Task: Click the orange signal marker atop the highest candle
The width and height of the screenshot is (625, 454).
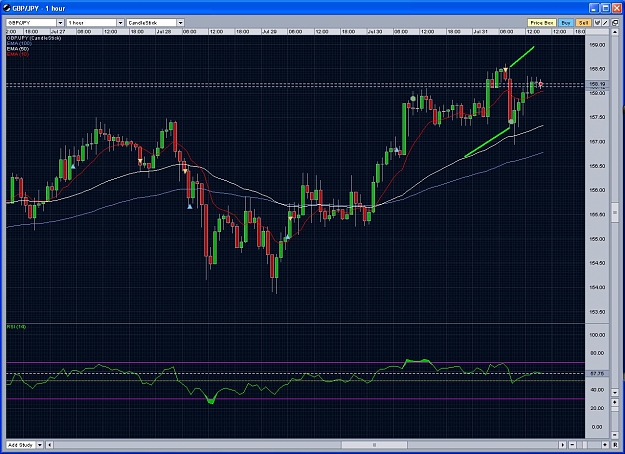Action: click(x=505, y=71)
